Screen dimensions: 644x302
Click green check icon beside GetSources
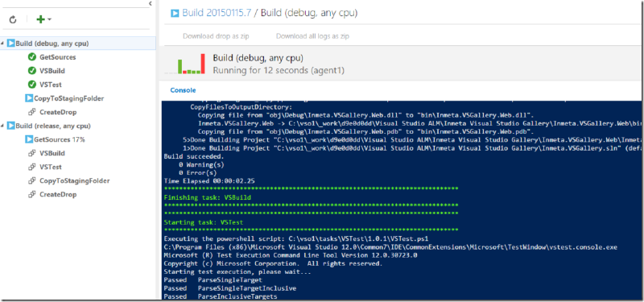(31, 57)
